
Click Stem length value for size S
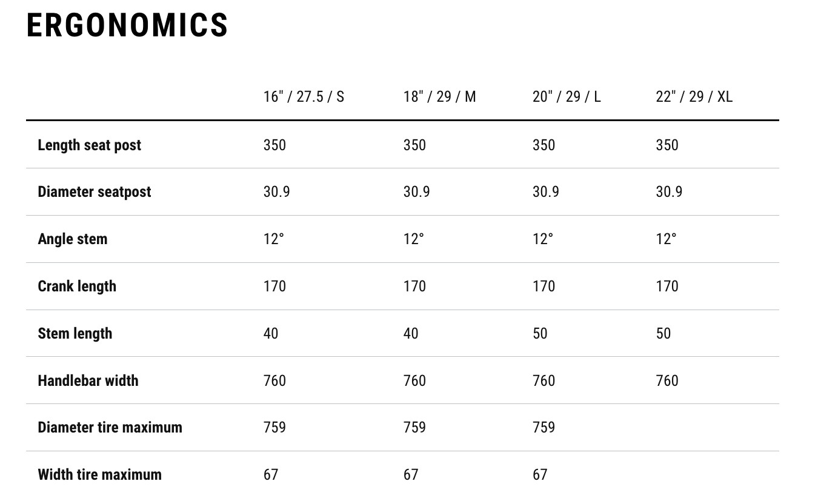271,333
